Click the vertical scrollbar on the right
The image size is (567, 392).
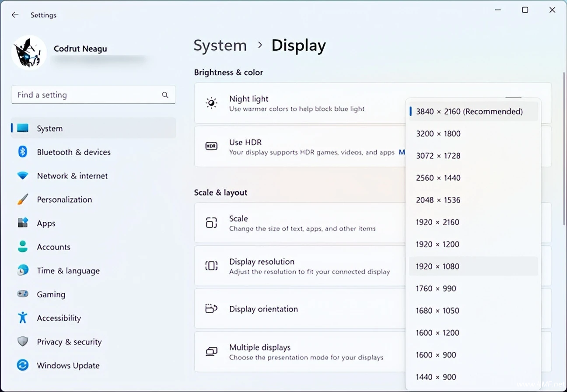(x=564, y=149)
